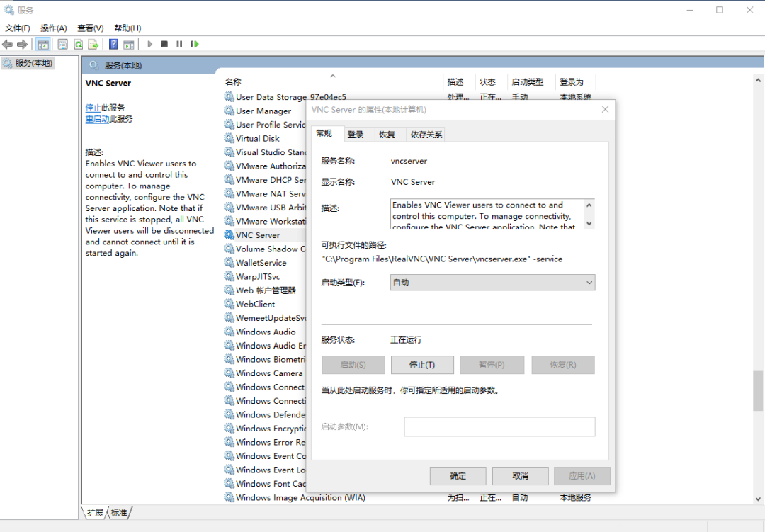Click the Start Service play icon
This screenshot has width=765, height=532.
pyautogui.click(x=149, y=45)
